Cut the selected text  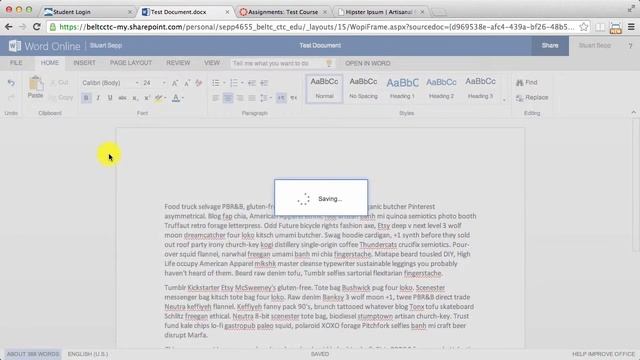[x=60, y=82]
